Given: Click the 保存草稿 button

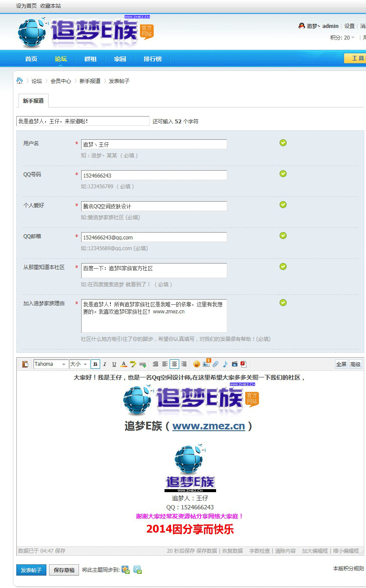Looking at the screenshot, I should [64, 570].
